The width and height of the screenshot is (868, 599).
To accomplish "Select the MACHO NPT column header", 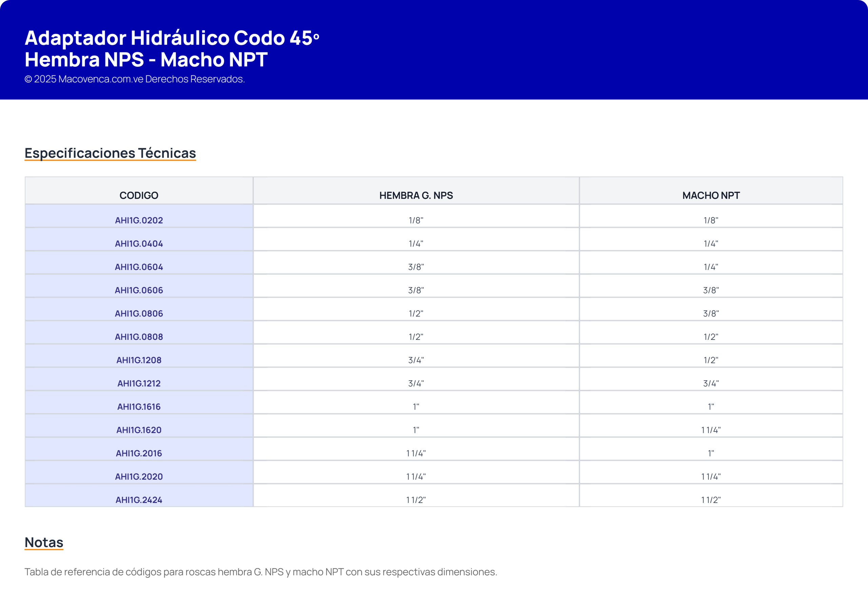I will click(x=711, y=195).
